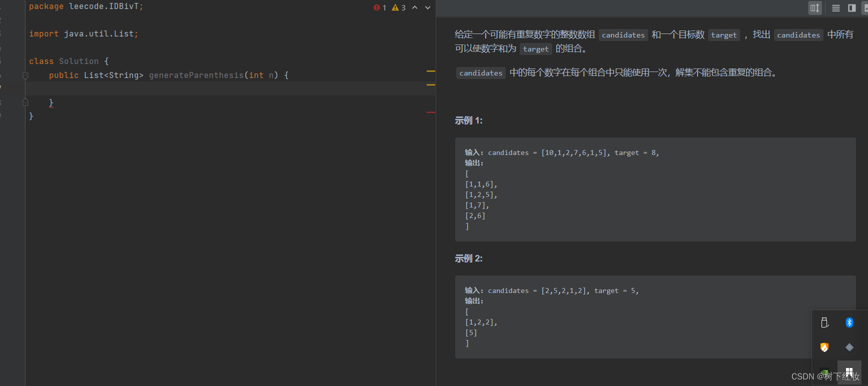The width and height of the screenshot is (868, 386).
Task: Jump to previous highlighted error arrow
Action: click(415, 7)
